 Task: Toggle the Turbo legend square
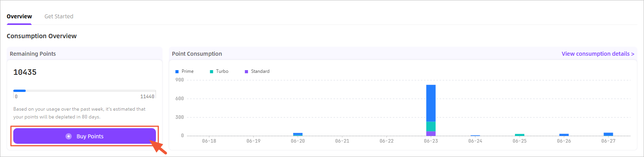pyautogui.click(x=212, y=72)
